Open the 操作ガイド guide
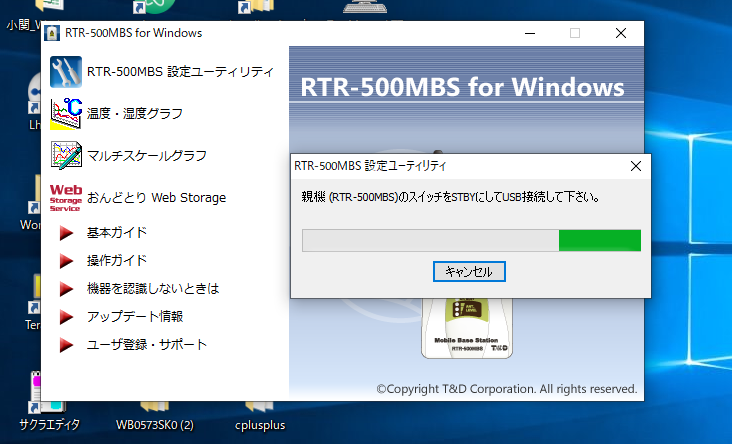This screenshot has width=732, height=444. pos(117,261)
